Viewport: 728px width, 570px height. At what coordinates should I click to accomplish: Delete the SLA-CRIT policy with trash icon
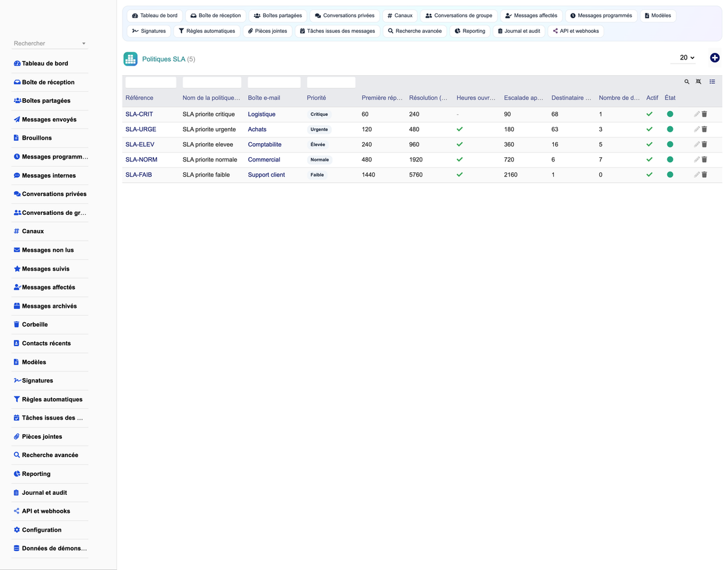[x=704, y=114]
